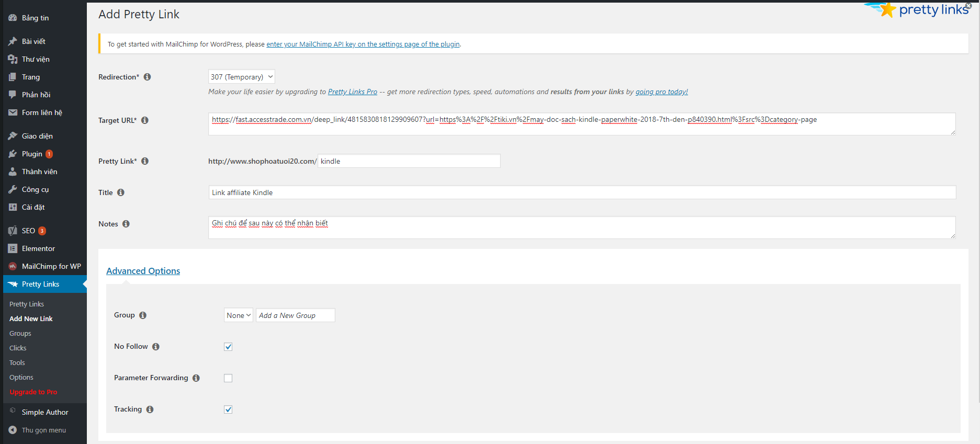Click the Trang pages icon
Image resolution: width=980 pixels, height=444 pixels.
tap(13, 77)
